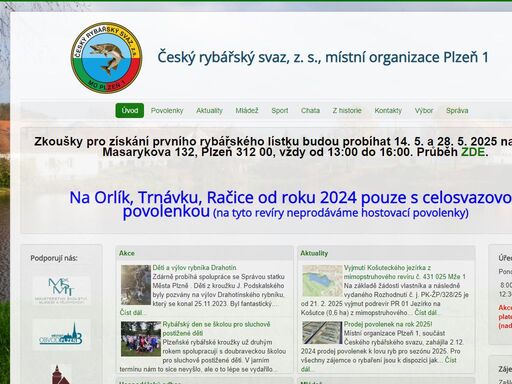The width and height of the screenshot is (512, 384).
Task: Click the Český rybářský svaz round logo
Action: pyautogui.click(x=106, y=58)
